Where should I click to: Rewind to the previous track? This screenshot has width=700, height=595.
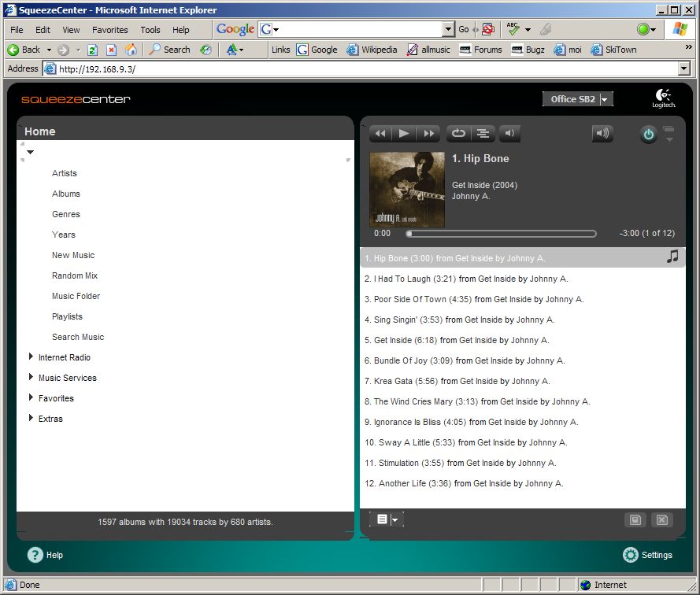pos(380,134)
